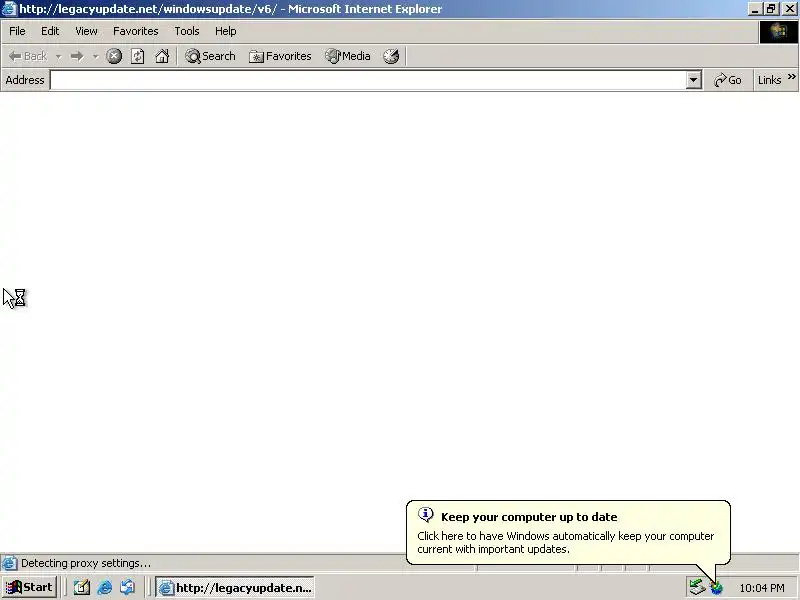Viewport: 800px width, 600px height.
Task: Open the Favorites menu
Action: (x=136, y=31)
